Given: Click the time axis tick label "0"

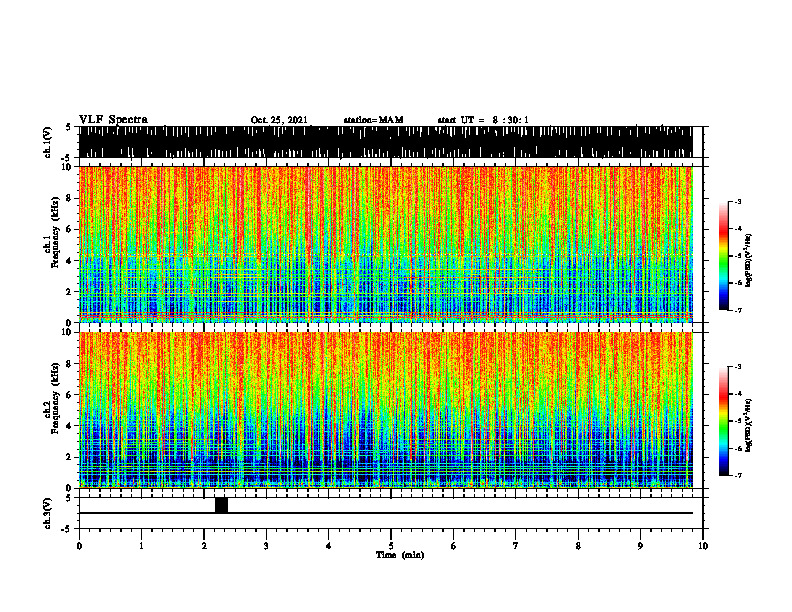Looking at the screenshot, I should [79, 546].
